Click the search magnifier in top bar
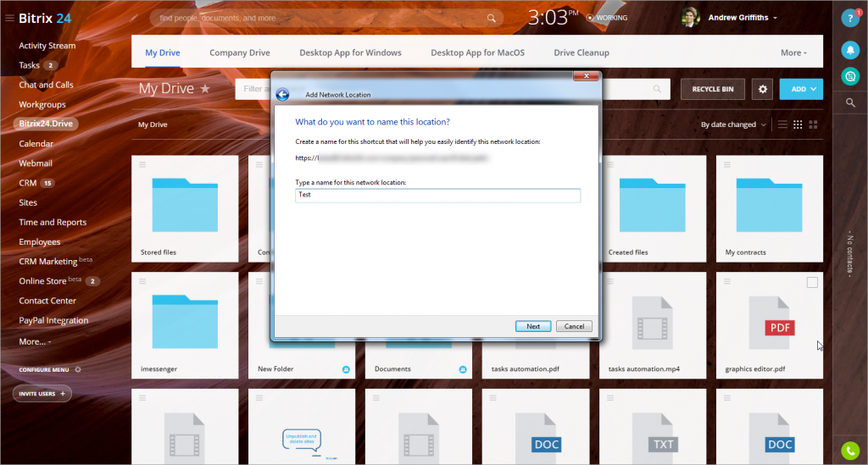 click(x=491, y=19)
